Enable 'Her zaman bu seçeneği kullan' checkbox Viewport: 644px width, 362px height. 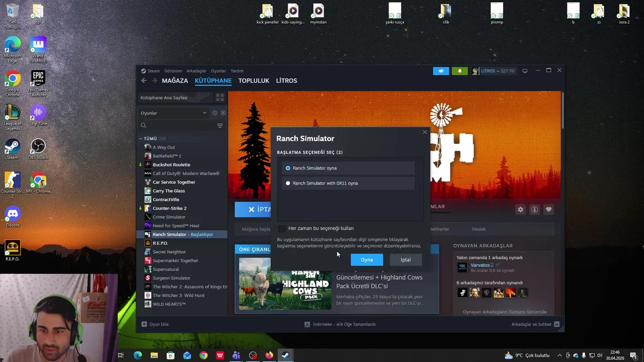click(282, 228)
